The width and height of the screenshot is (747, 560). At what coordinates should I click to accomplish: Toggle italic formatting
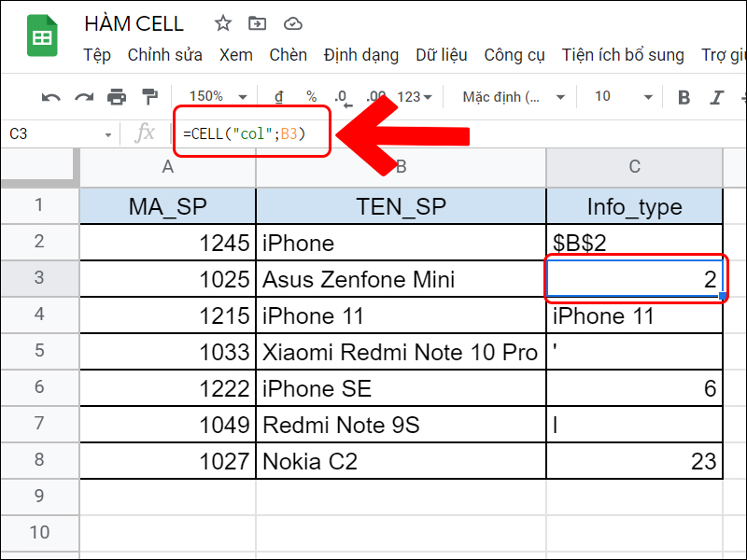point(715,96)
